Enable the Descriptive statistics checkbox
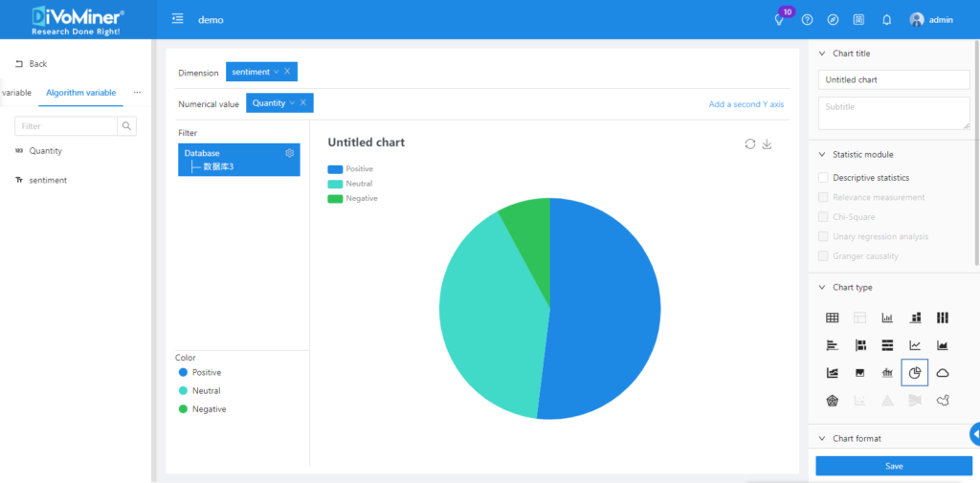Image resolution: width=980 pixels, height=483 pixels. [823, 178]
